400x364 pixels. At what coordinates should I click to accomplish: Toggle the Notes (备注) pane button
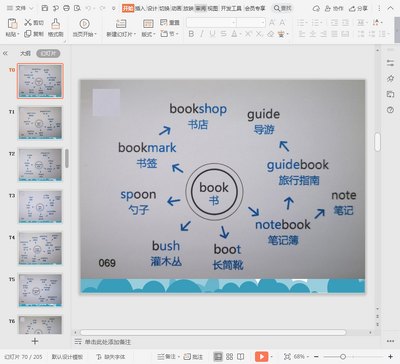pyautogui.click(x=166, y=357)
